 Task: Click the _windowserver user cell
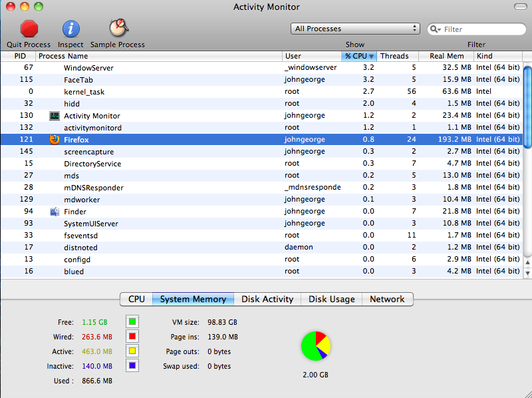pyautogui.click(x=311, y=68)
